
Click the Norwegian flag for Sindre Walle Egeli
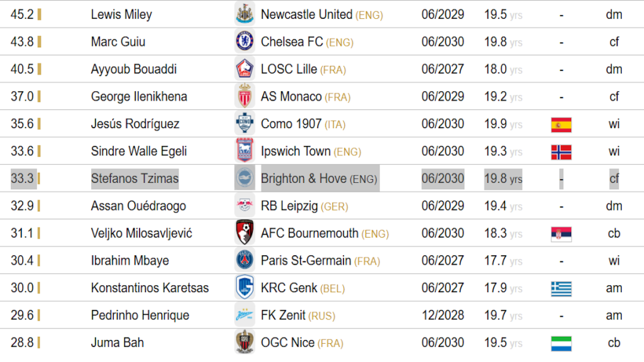point(561,151)
